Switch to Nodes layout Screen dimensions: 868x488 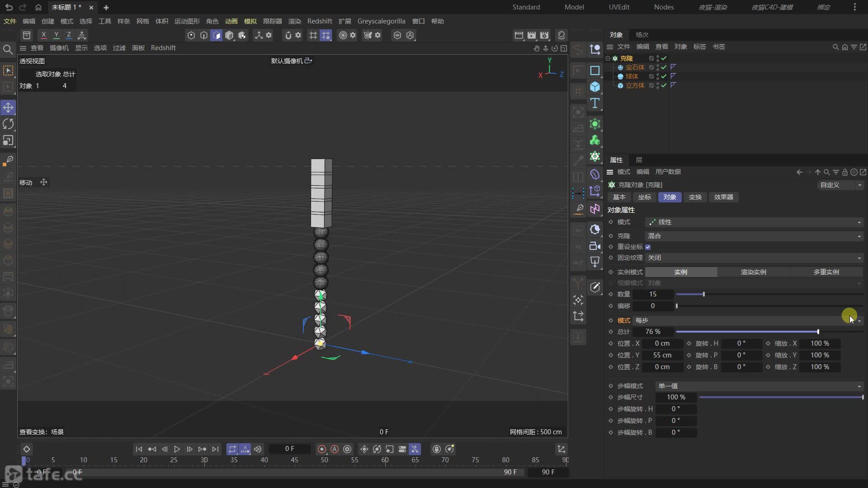pos(664,7)
